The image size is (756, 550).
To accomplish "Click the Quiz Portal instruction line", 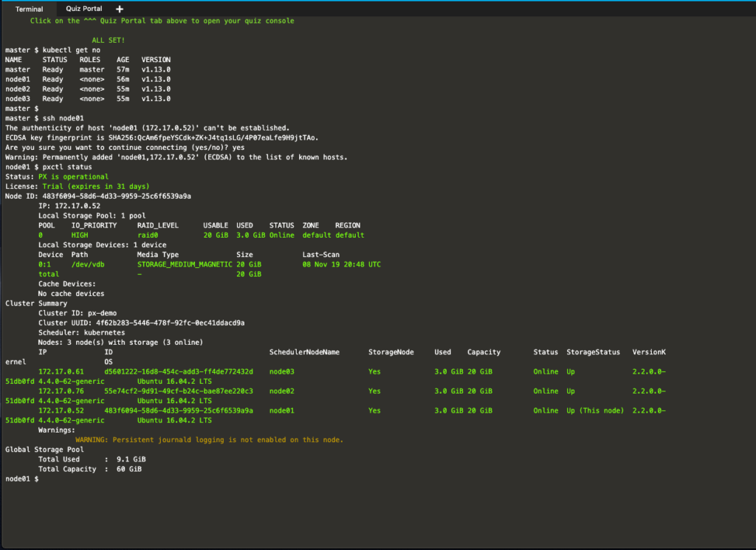I will 162,21.
